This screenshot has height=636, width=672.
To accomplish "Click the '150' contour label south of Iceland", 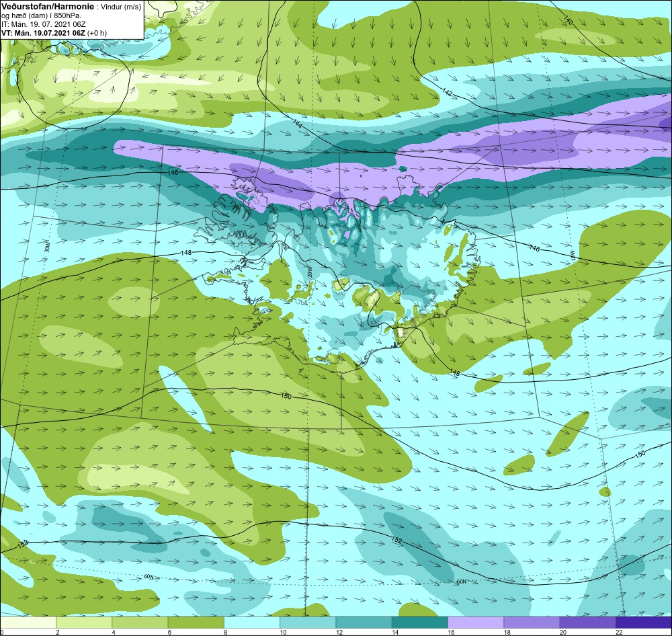I will (x=286, y=396).
